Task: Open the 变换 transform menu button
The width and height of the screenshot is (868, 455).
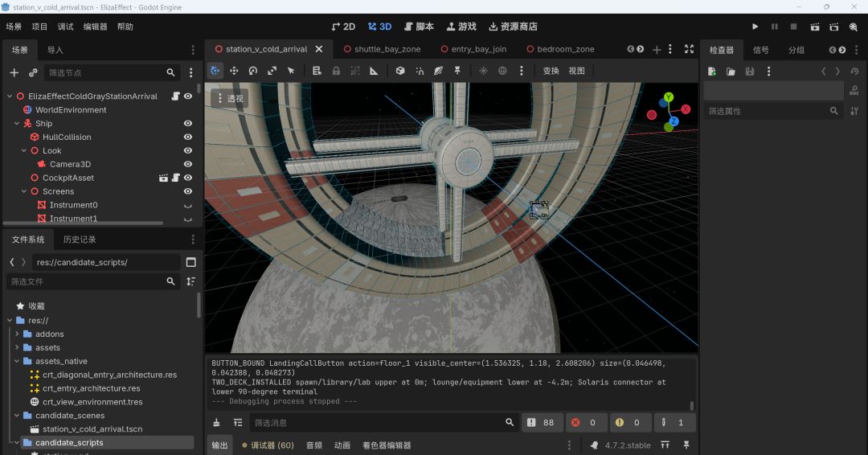Action: pyautogui.click(x=551, y=71)
